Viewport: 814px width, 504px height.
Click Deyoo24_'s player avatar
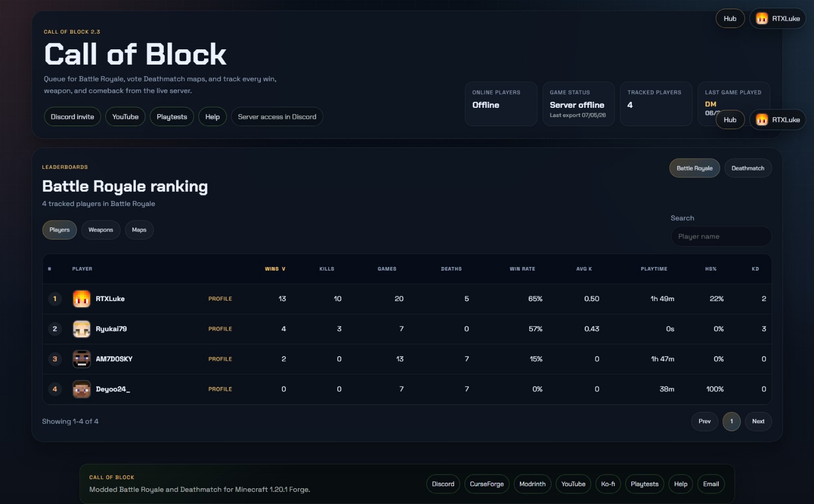pyautogui.click(x=81, y=389)
